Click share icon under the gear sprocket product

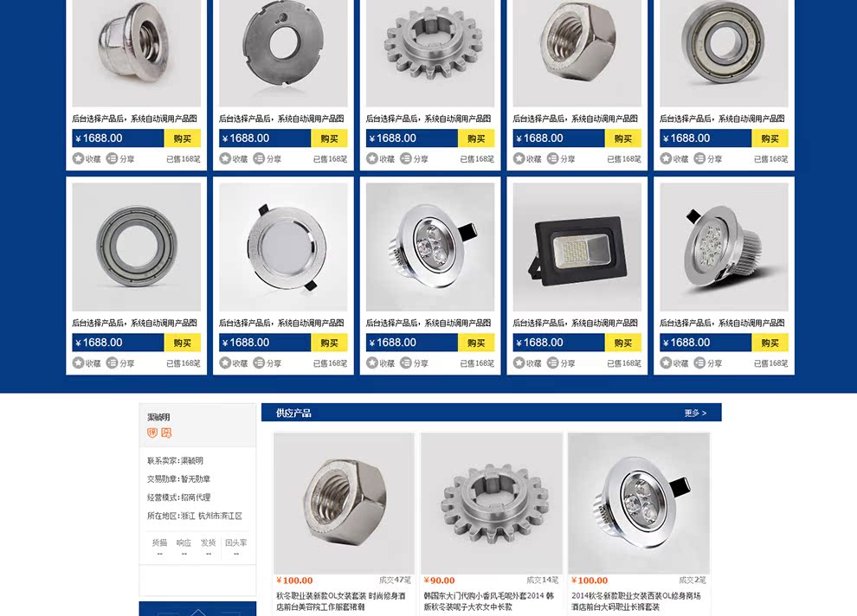point(405,158)
